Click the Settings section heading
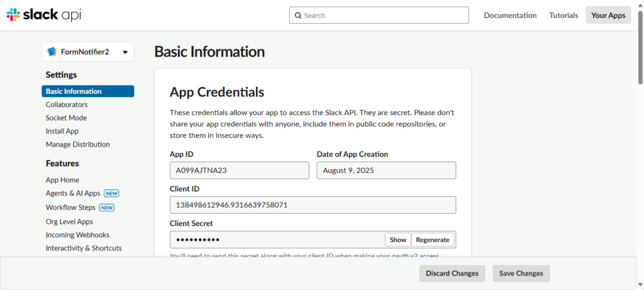This screenshot has height=290, width=644. pos(61,75)
